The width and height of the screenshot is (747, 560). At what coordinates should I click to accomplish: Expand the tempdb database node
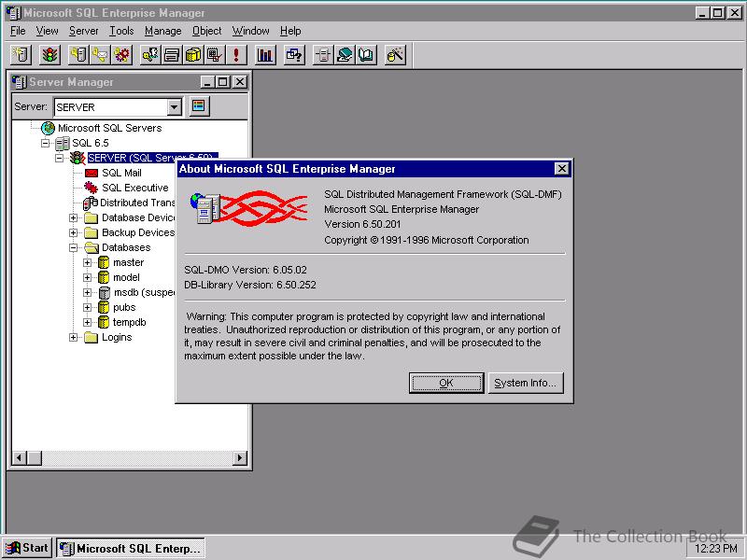tap(87, 322)
